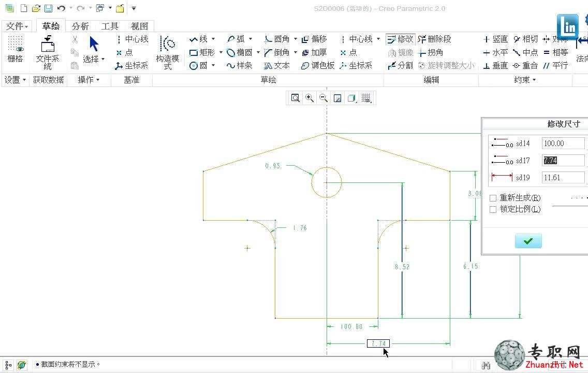This screenshot has width=588, height=373.
Task: Expand the 椭圆 ellipse dropdown arrow
Action: point(258,52)
